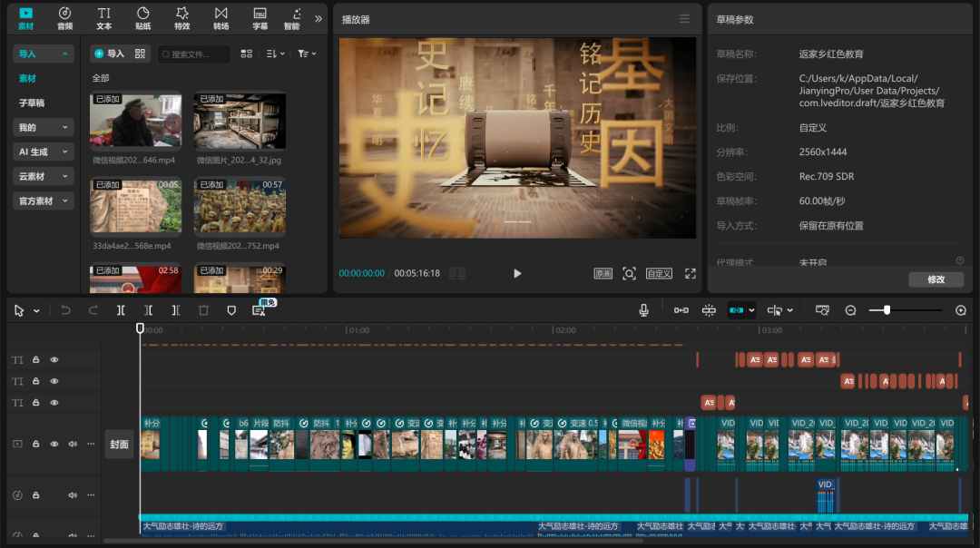Click the 搜索文件 search input field
Screen dimensions: 980x548
197,54
